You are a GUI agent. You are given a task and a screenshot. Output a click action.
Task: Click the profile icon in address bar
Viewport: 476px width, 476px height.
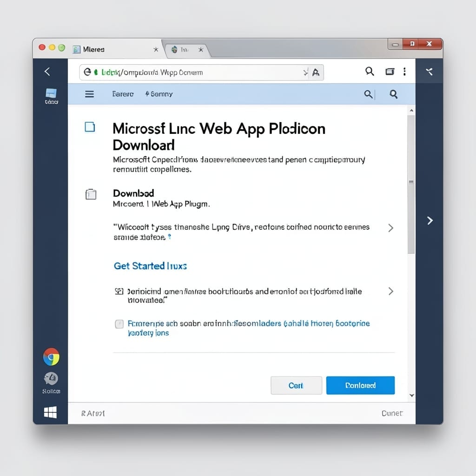coord(316,73)
